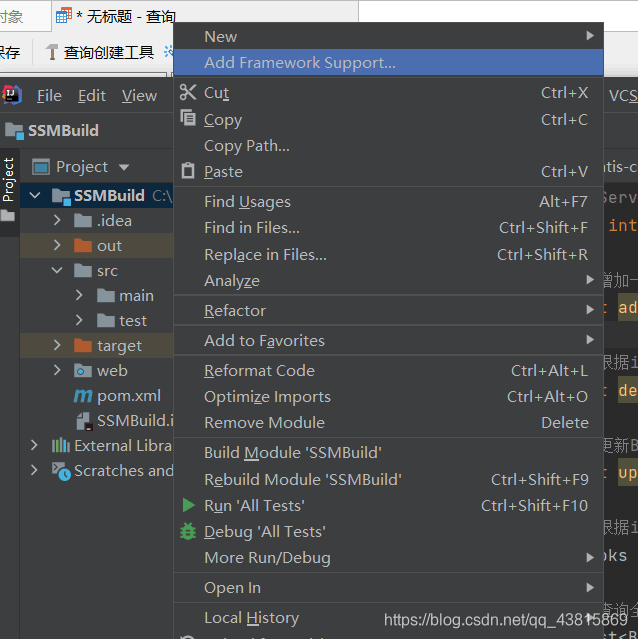Click the Cut scissors icon
This screenshot has height=639, width=638.
(188, 93)
